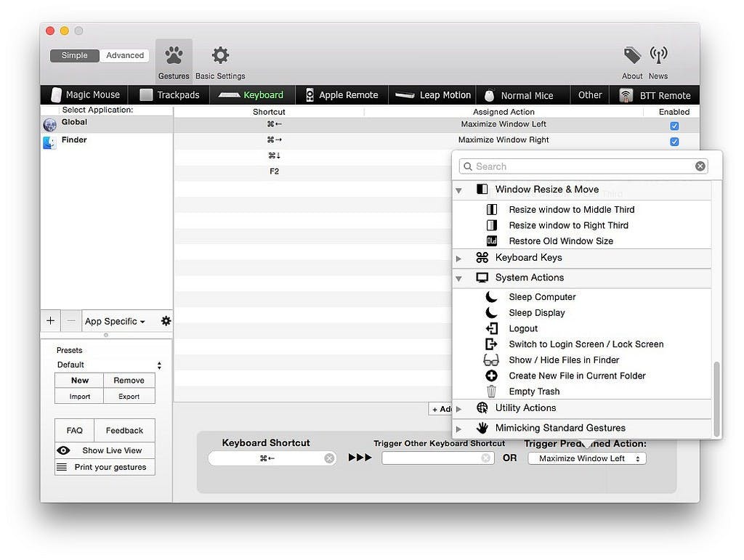Switch to the Magic Mouse tab
This screenshot has height=560, width=744.
pyautogui.click(x=85, y=95)
